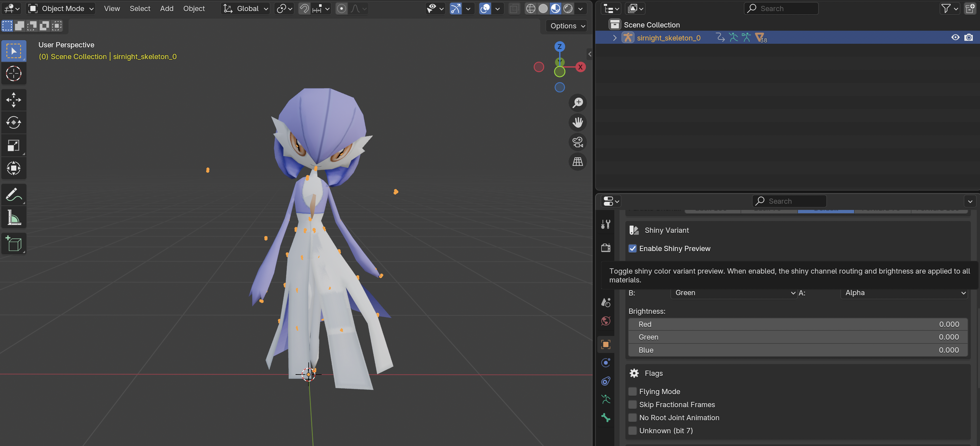Activate the combined Transform tool
Viewport: 980px width, 446px height.
coord(14,168)
